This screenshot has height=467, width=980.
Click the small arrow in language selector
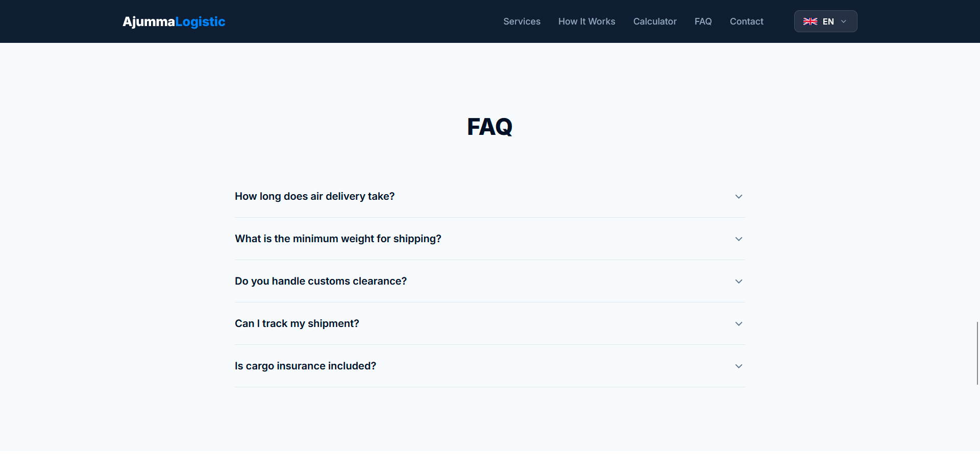(844, 21)
